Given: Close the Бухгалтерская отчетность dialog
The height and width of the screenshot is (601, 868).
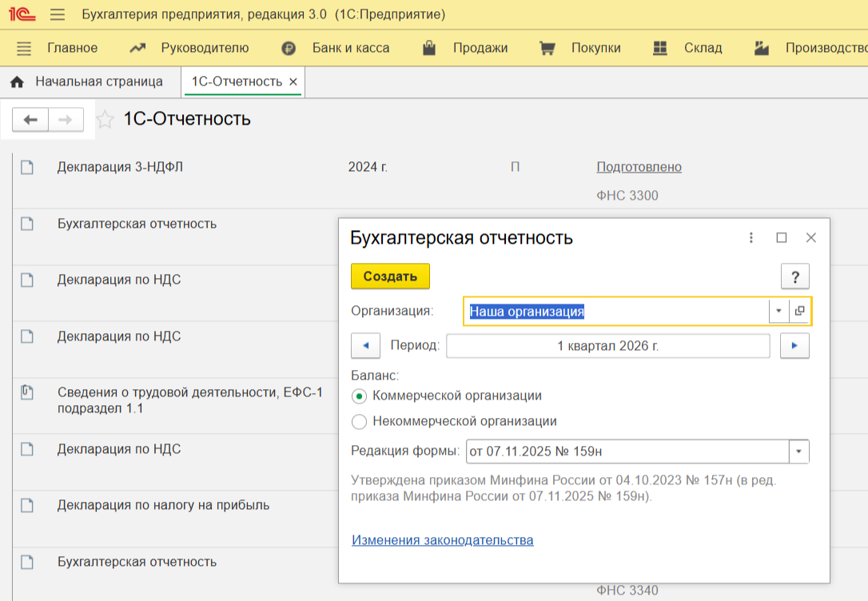Looking at the screenshot, I should pos(811,237).
